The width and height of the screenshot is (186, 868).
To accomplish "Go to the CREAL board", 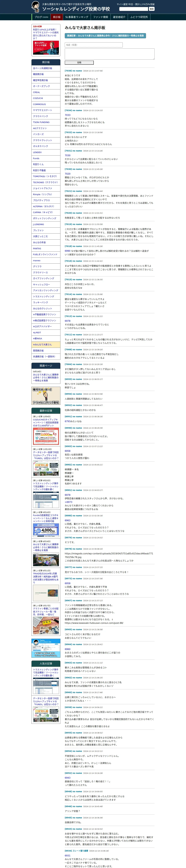I will click(46, 92).
